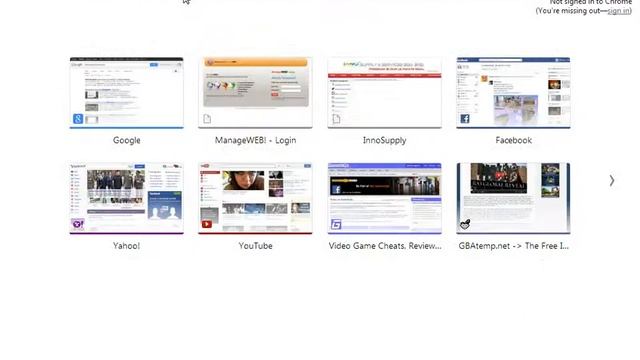Click the YouTube play favicon on its tile
This screenshot has width=640, height=360.
(x=207, y=224)
